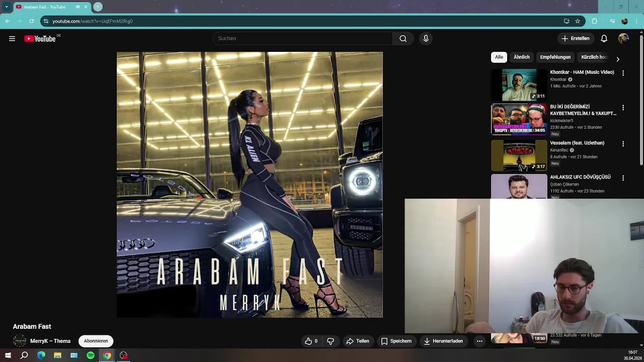This screenshot has height=362, width=644.
Task: Subscribe with the Abonnieren button
Action: pos(96,341)
